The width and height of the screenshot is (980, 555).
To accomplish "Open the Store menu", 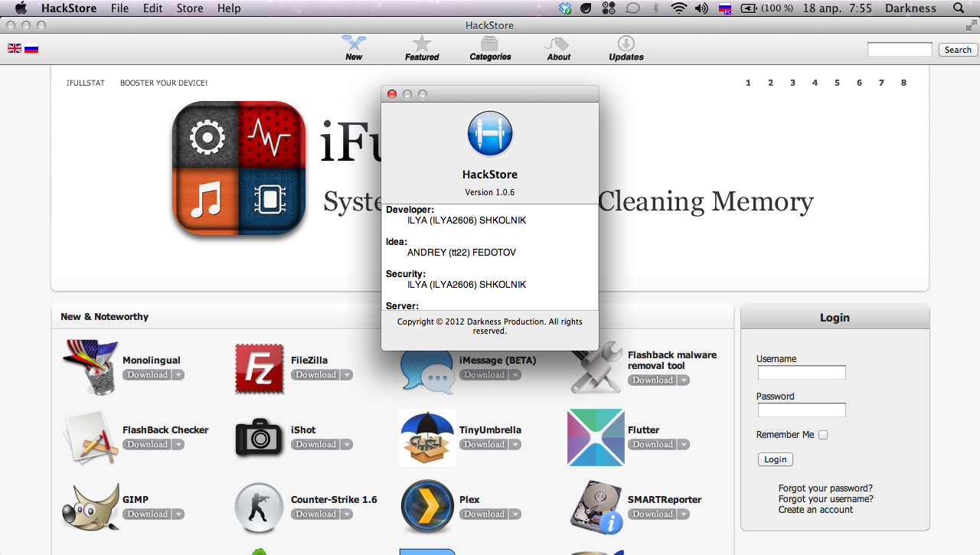I will (190, 8).
